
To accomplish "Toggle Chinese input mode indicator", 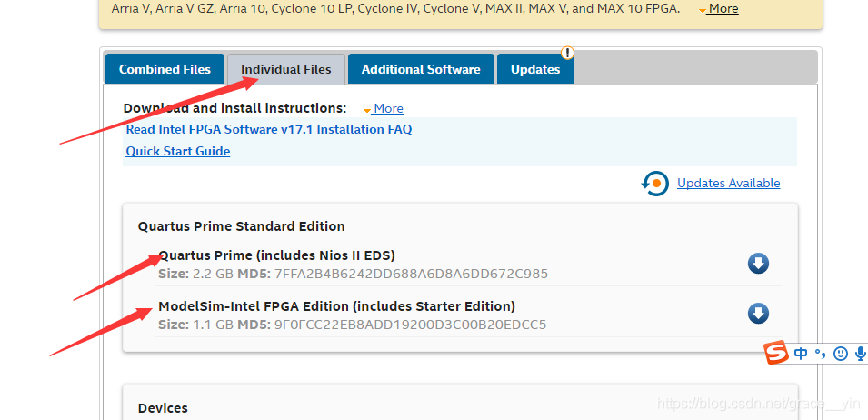I will click(x=801, y=353).
